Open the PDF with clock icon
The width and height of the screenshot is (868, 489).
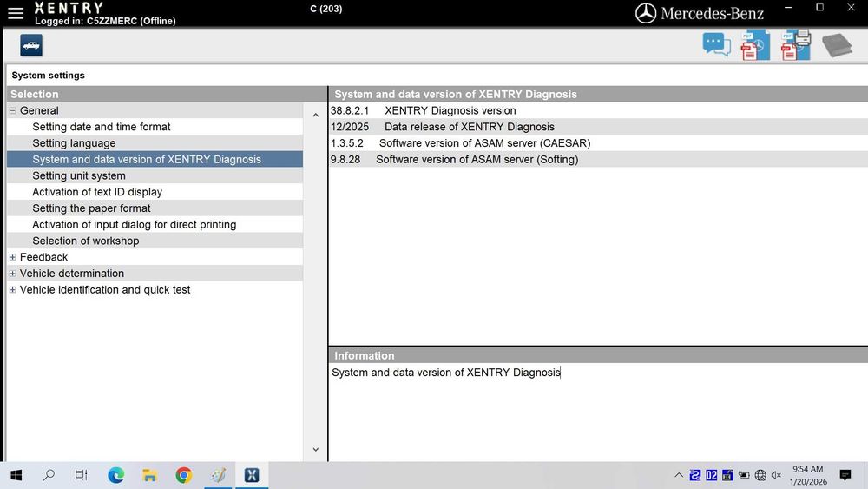point(755,45)
